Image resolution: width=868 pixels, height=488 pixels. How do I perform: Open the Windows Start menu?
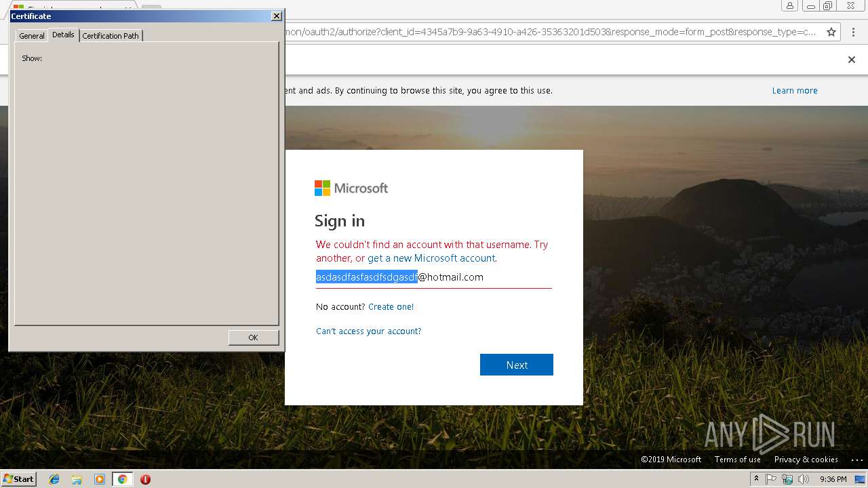pyautogui.click(x=18, y=479)
